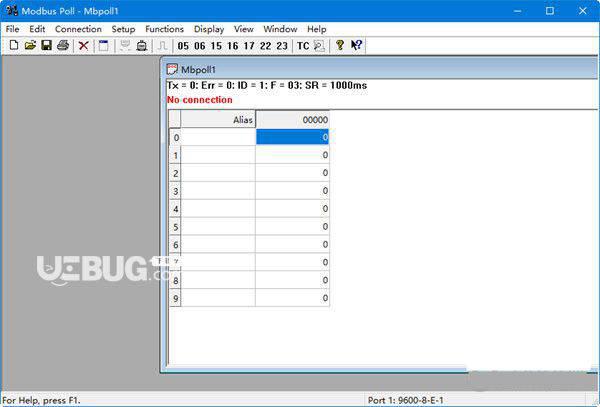This screenshot has height=407, width=600.
Task: Select function 06 in the toolbar
Action: pos(200,46)
